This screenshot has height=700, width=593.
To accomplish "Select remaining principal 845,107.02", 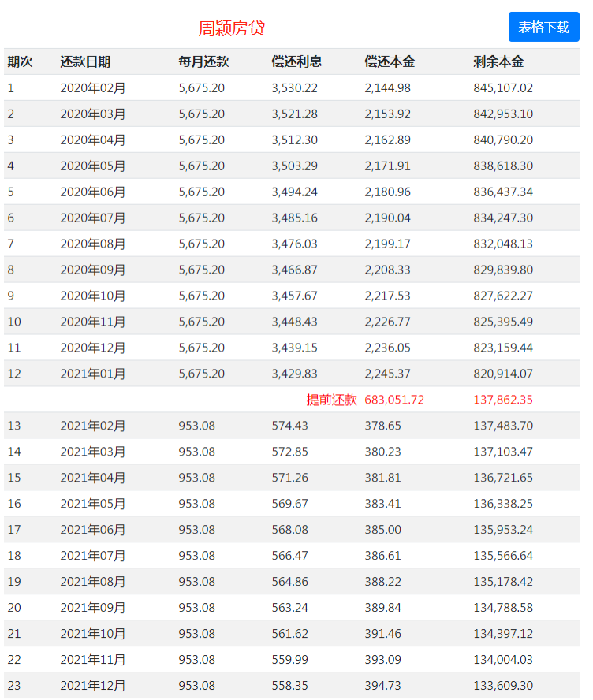I will tap(503, 88).
